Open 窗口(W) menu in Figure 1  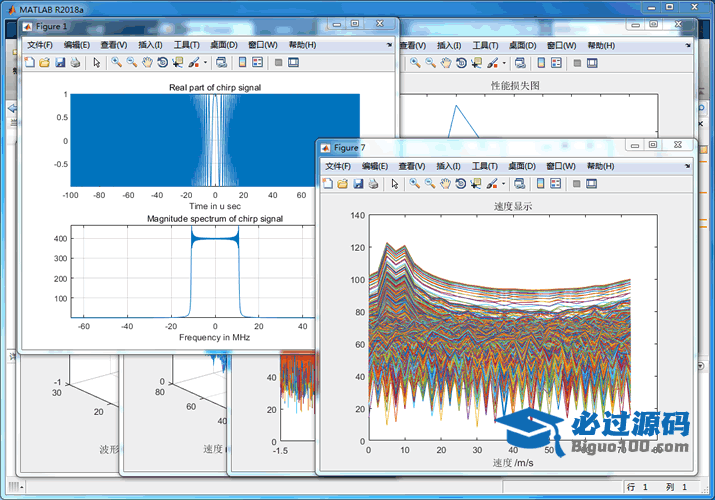pyautogui.click(x=263, y=45)
